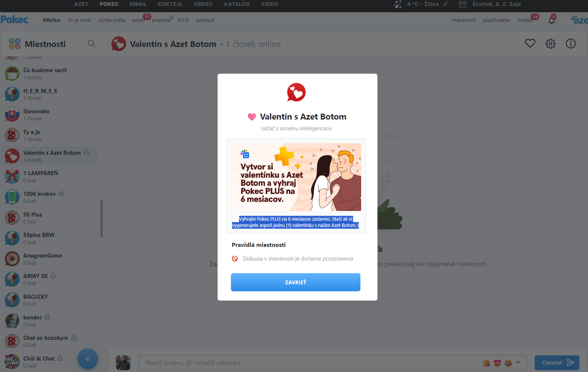This screenshot has width=588, height=372.
Task: Insert the heart-eyes emoji
Action: (x=497, y=363)
